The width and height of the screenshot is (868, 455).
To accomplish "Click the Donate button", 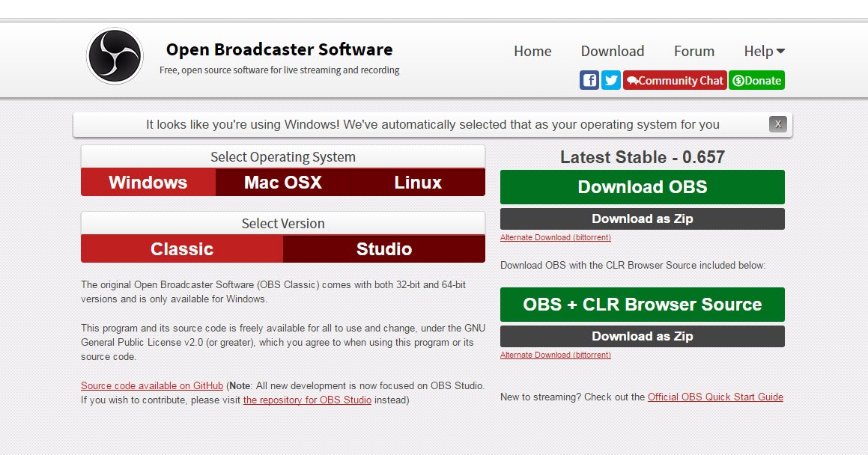I will point(756,80).
